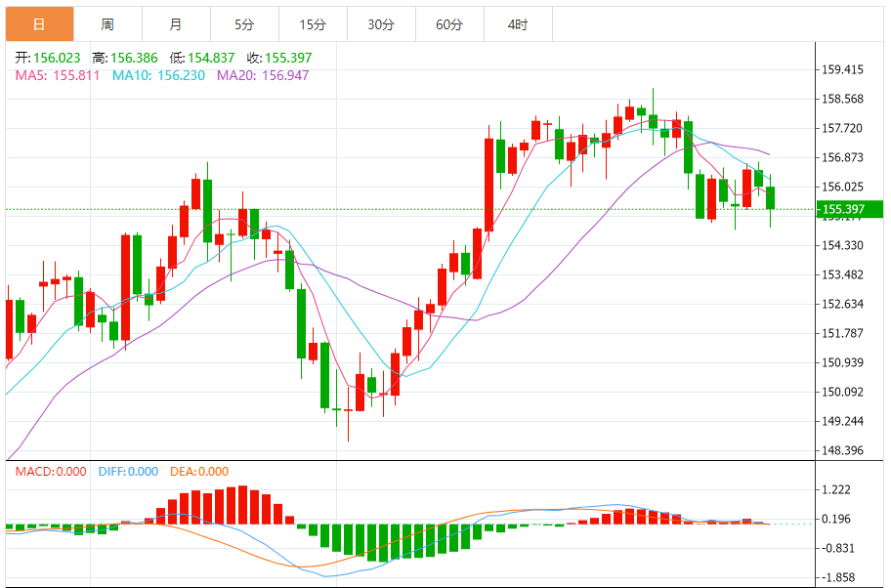Click the latest green candlestick at chart's right edge
Screen dimensions: 891x588
[771, 198]
